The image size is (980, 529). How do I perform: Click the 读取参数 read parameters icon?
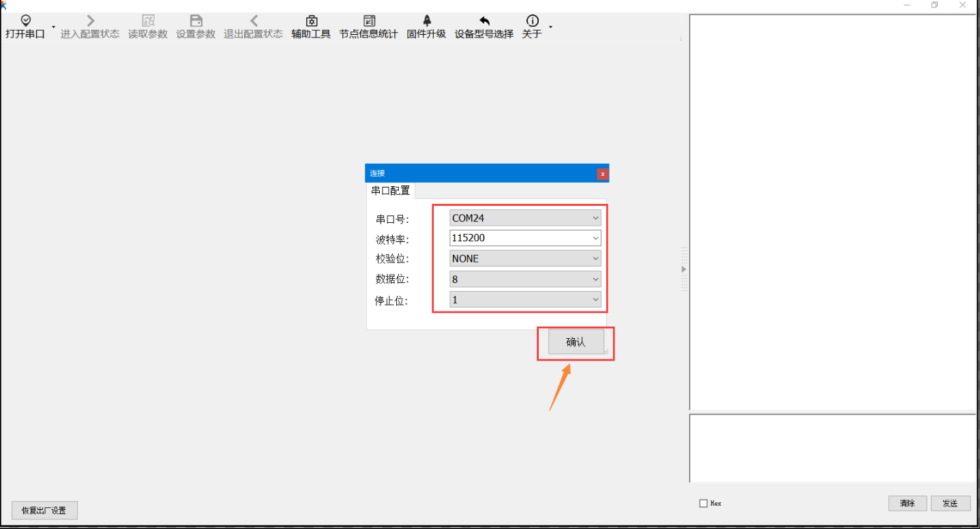point(148,21)
